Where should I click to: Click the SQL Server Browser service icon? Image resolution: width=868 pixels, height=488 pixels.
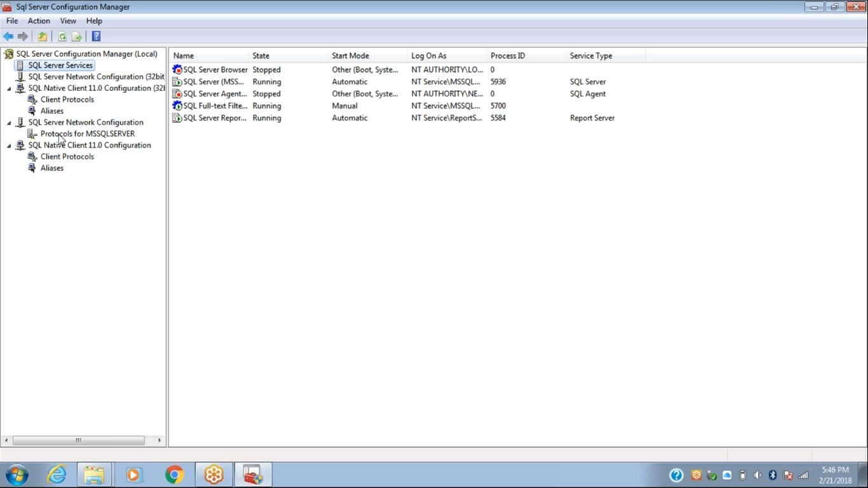point(177,70)
